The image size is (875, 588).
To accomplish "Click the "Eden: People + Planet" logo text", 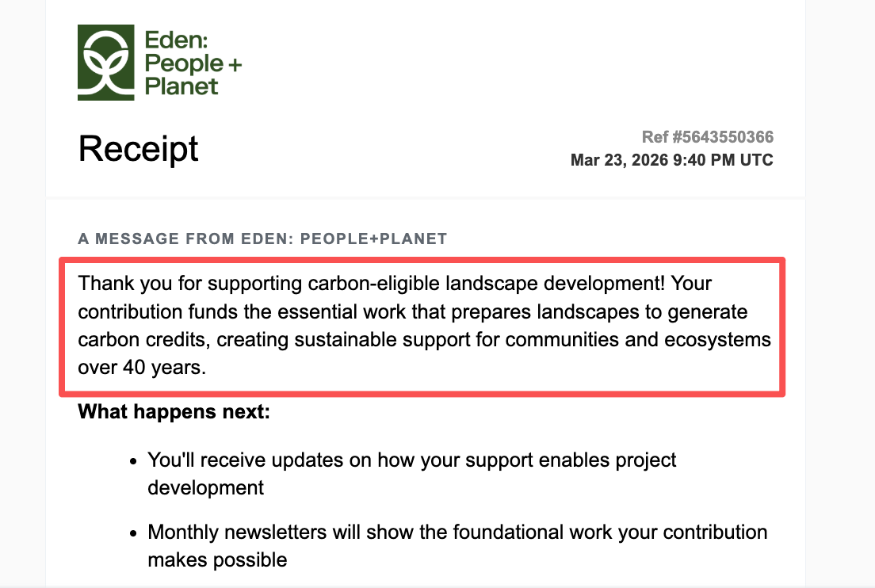I will 192,63.
